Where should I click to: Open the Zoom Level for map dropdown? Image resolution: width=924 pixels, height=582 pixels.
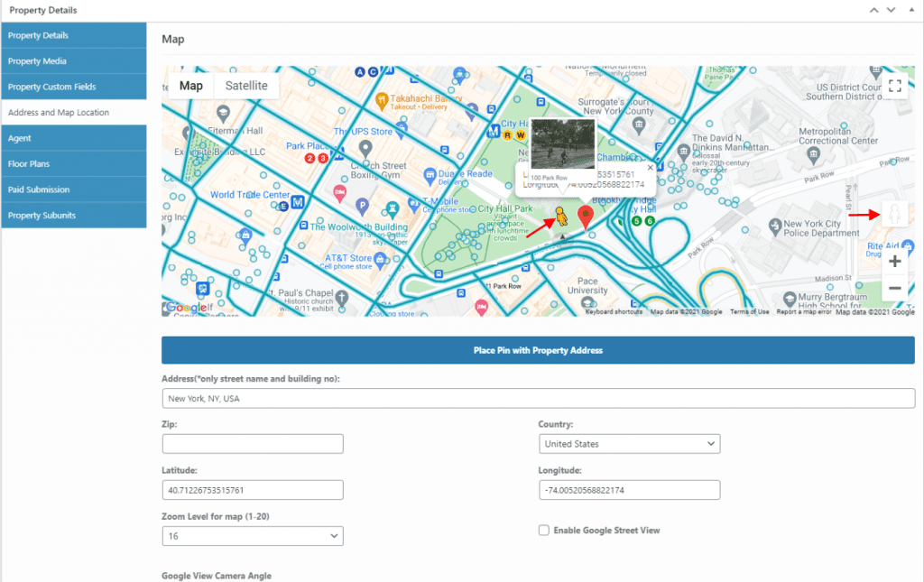click(253, 536)
